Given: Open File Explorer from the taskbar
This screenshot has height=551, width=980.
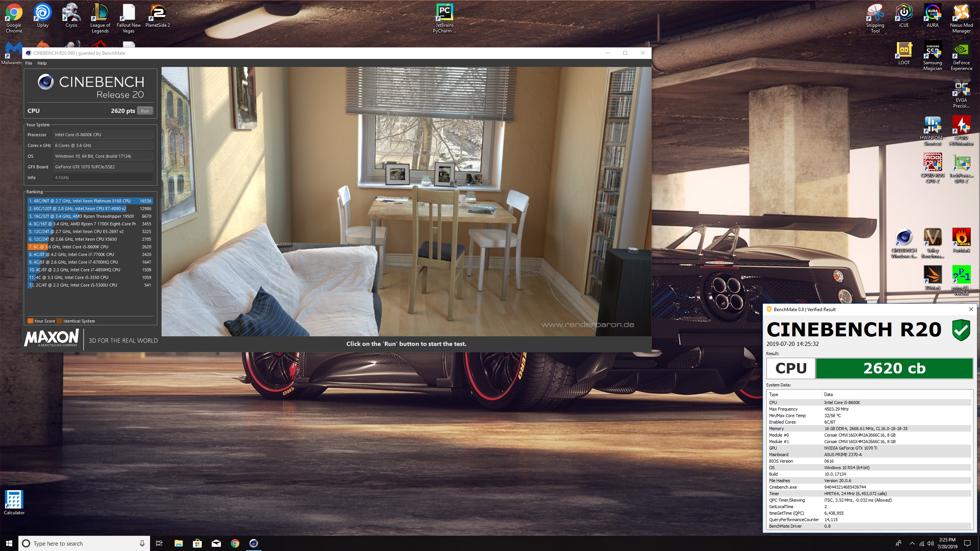Looking at the screenshot, I should pyautogui.click(x=178, y=543).
